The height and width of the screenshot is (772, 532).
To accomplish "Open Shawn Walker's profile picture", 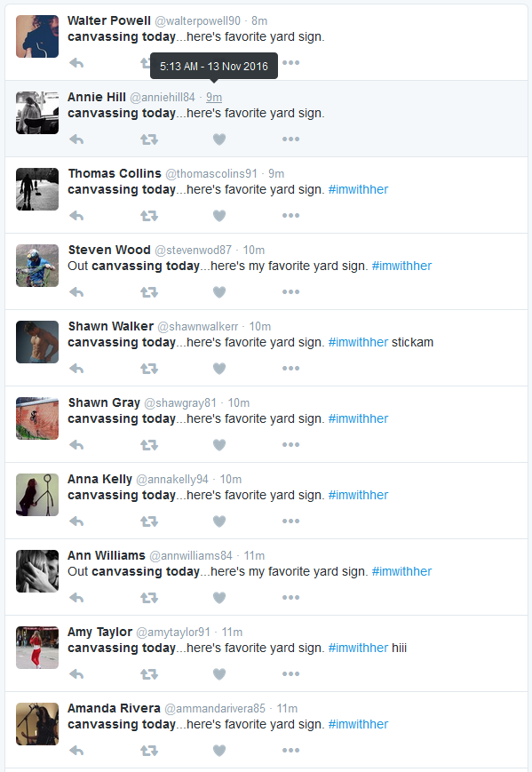I will coord(37,342).
